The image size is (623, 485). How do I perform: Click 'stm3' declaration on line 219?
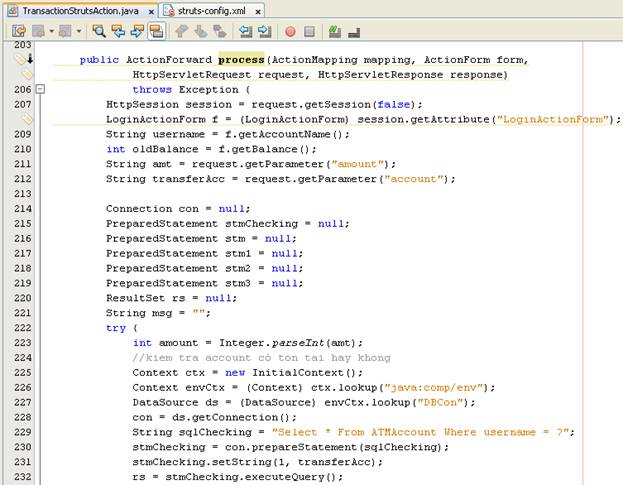[238, 283]
